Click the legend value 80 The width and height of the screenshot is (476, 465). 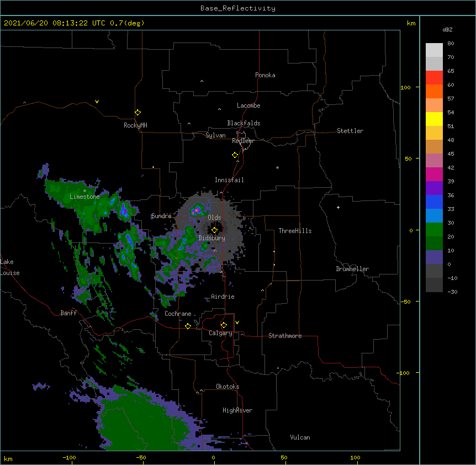451,44
